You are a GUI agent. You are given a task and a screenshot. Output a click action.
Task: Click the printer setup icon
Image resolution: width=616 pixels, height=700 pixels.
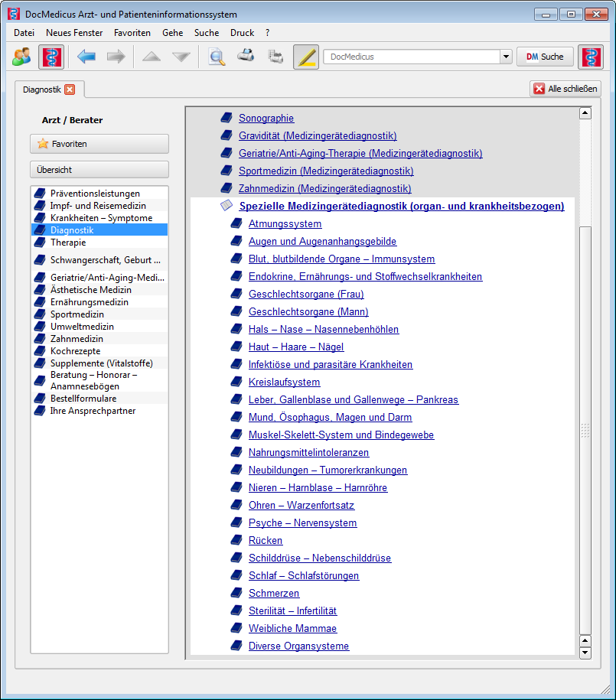tap(275, 57)
